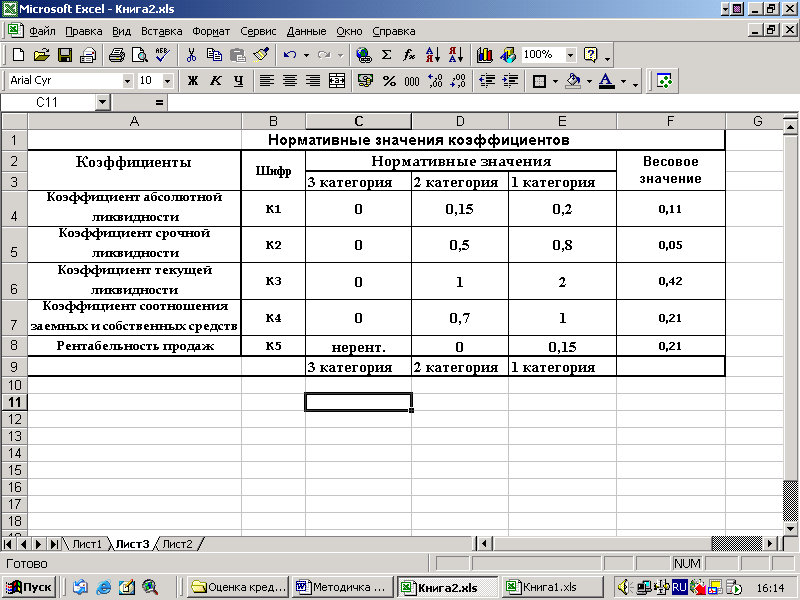
Task: Apply currency style formatting
Action: [365, 81]
